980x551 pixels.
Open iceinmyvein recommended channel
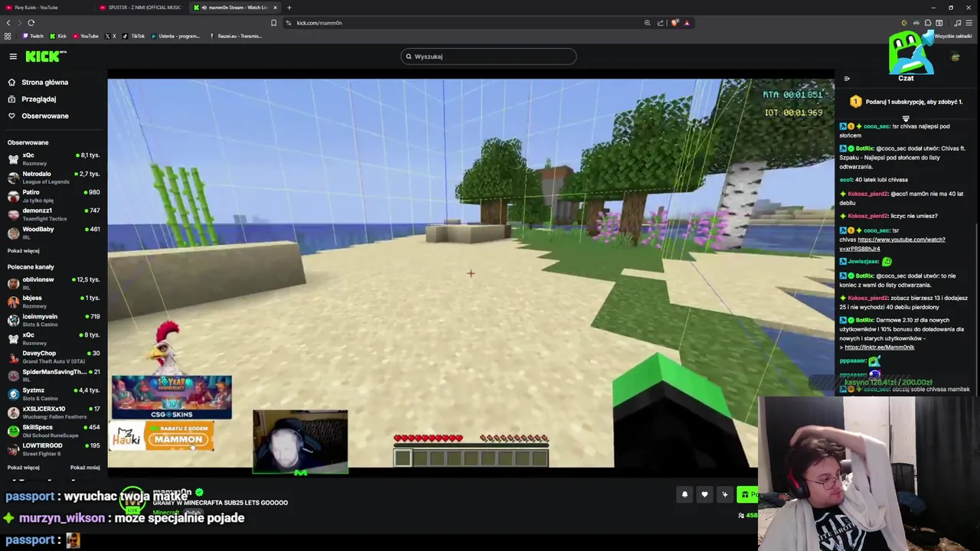[x=54, y=320]
